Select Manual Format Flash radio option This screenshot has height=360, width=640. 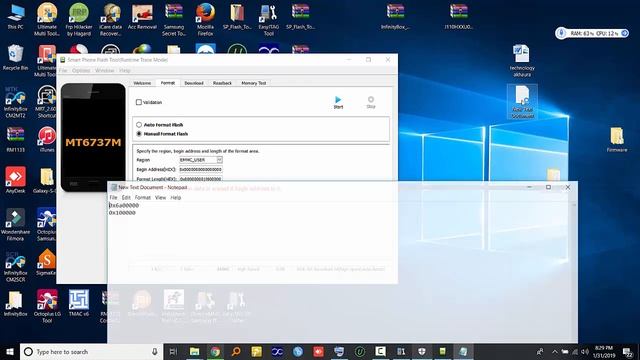pos(139,133)
